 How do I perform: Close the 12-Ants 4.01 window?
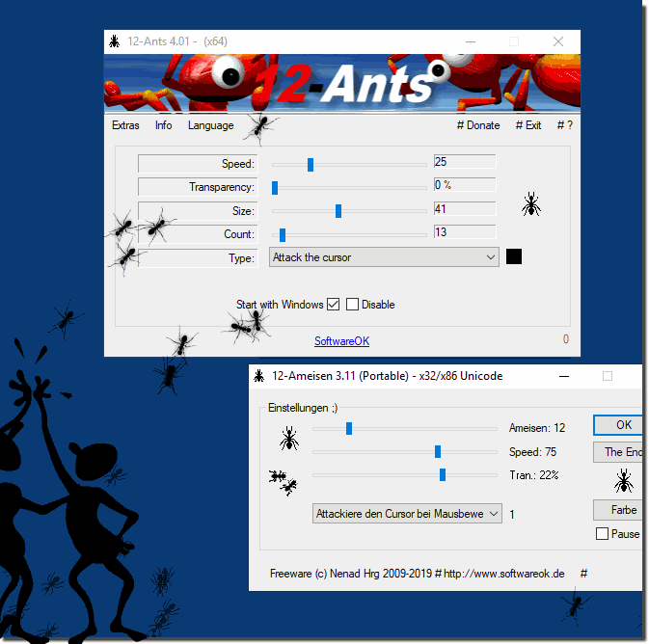tap(558, 41)
